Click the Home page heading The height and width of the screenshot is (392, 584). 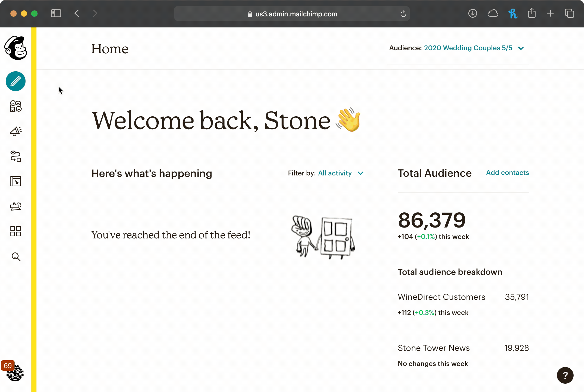pos(110,49)
